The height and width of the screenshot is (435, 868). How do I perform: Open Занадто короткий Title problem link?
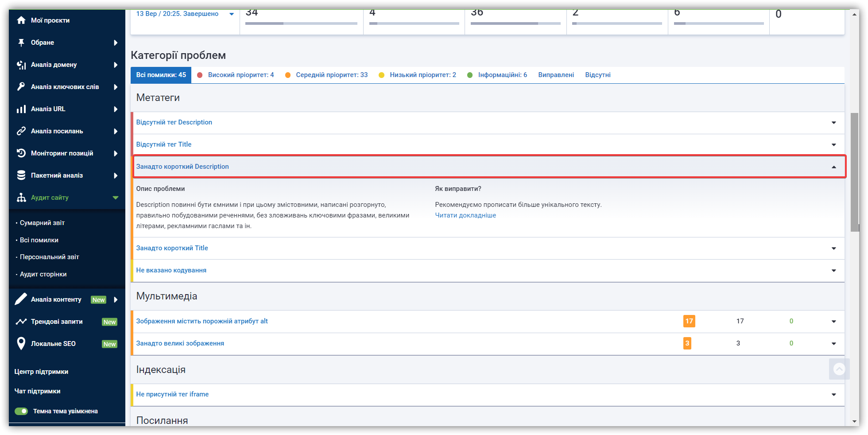(x=172, y=248)
